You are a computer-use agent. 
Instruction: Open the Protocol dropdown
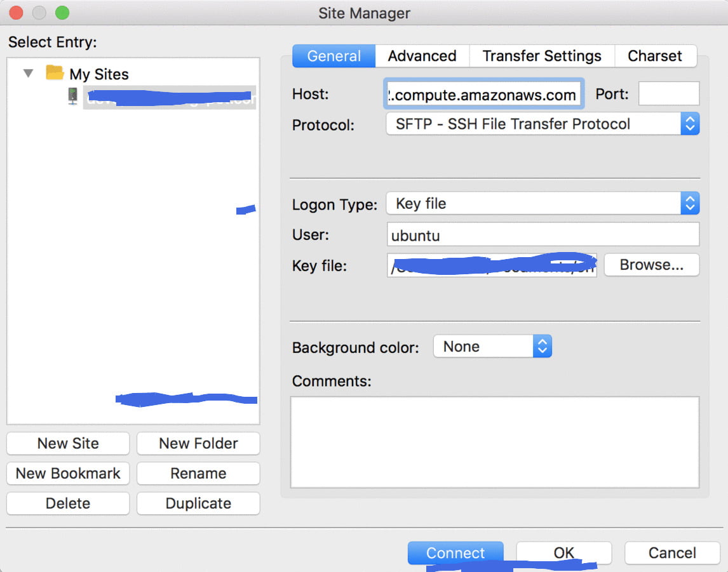pos(543,124)
